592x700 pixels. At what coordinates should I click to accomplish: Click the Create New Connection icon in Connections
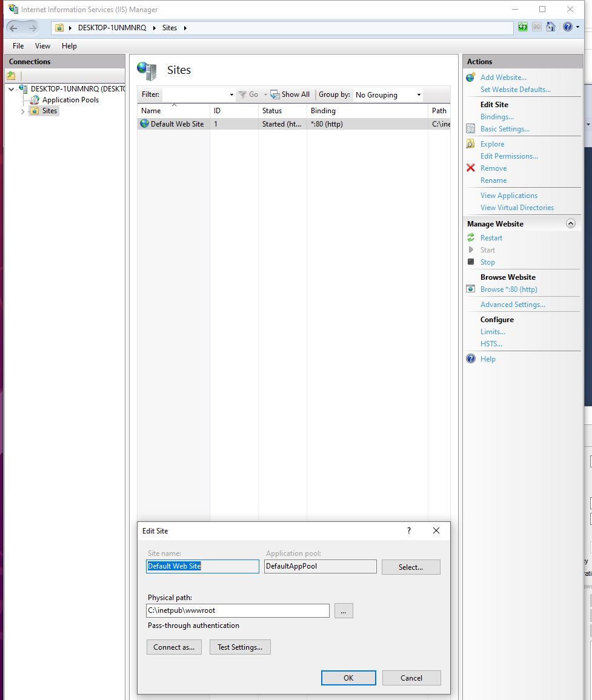[11, 76]
